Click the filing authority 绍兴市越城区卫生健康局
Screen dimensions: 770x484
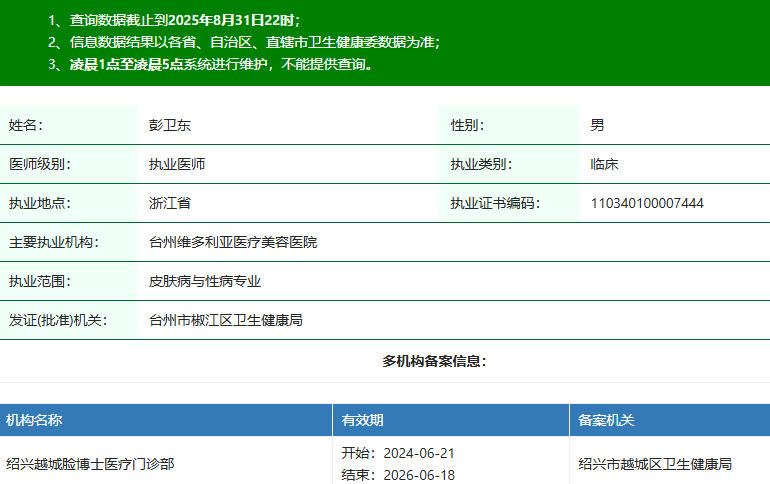655,464
